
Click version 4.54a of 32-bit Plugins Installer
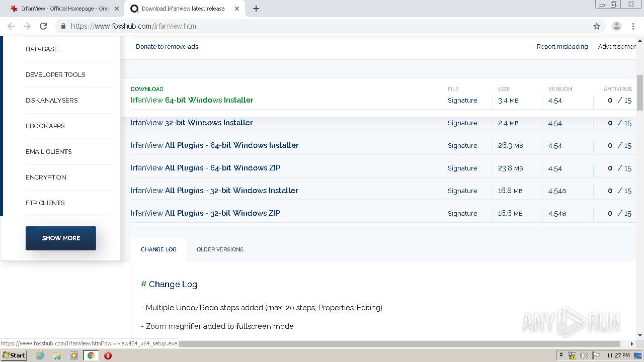[x=557, y=191]
